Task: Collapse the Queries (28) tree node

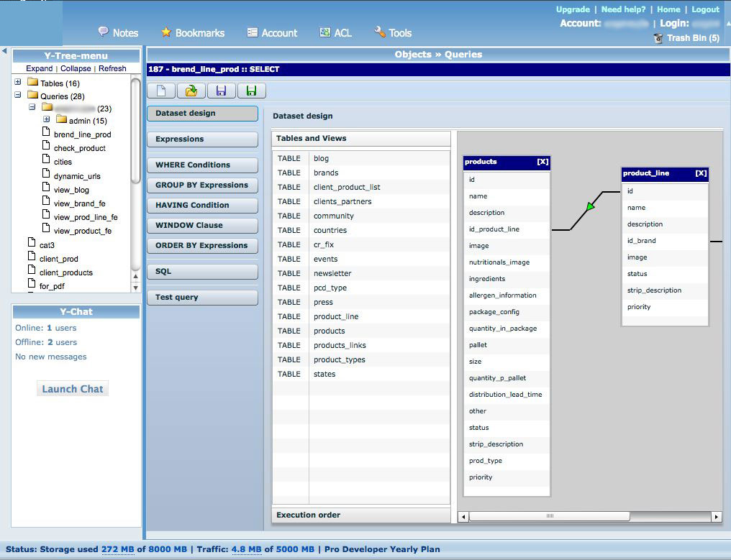Action: pos(18,96)
